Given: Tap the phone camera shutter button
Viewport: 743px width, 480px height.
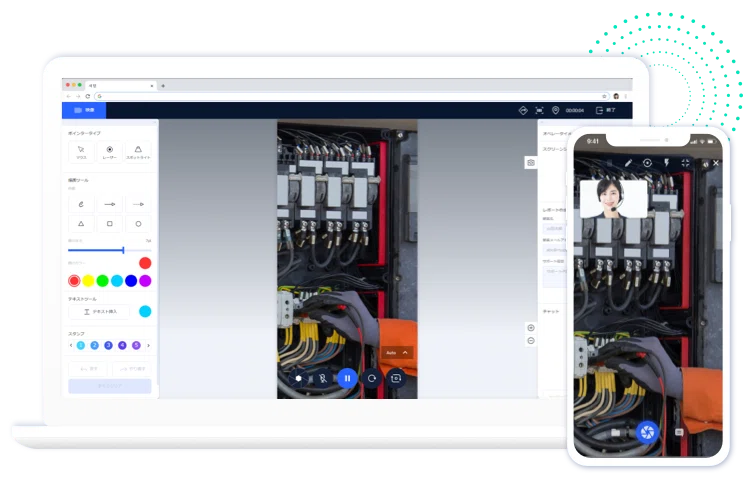Looking at the screenshot, I should coord(646,432).
